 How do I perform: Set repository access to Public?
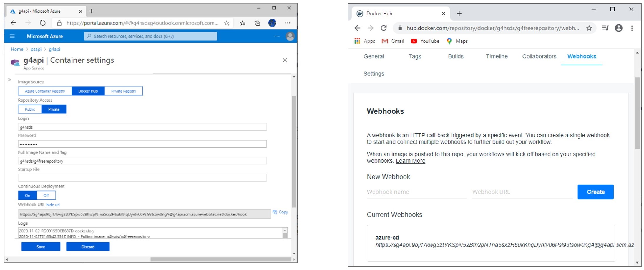tap(30, 109)
